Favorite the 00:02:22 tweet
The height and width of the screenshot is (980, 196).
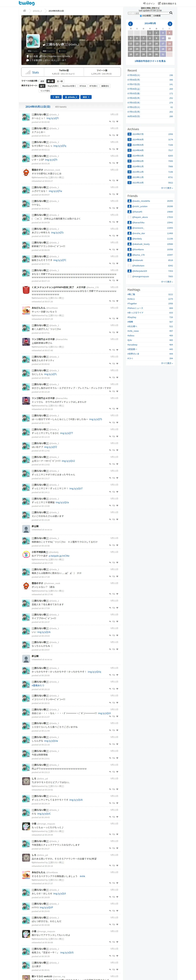(x=117, y=149)
